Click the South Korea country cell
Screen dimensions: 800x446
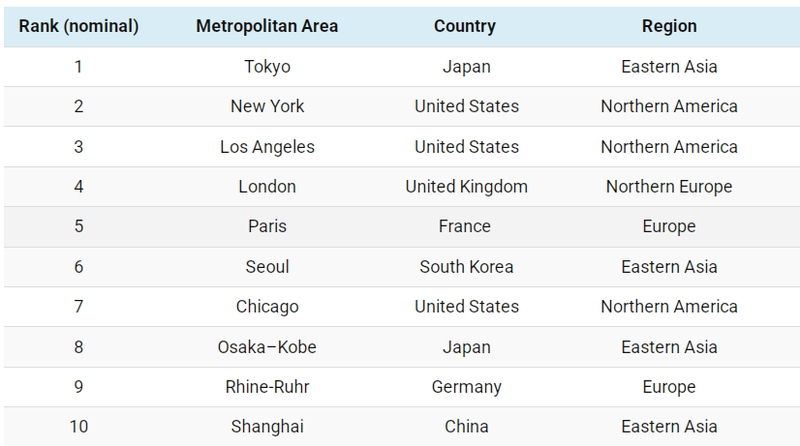(466, 267)
